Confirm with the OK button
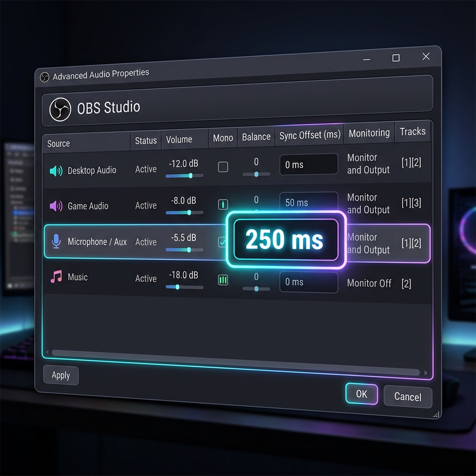The width and height of the screenshot is (476, 476). tap(362, 394)
